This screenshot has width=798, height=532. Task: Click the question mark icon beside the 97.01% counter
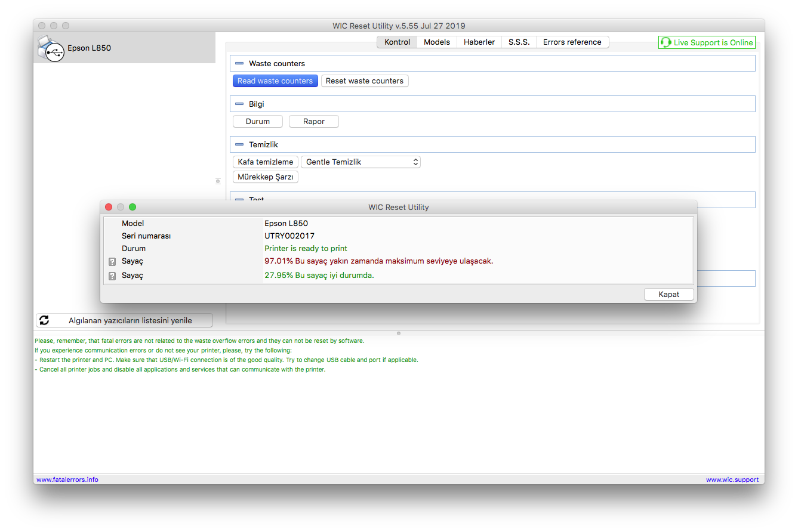pos(112,262)
